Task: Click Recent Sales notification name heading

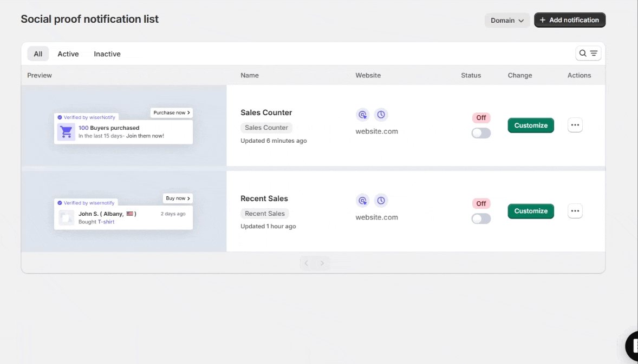Action: [x=264, y=198]
